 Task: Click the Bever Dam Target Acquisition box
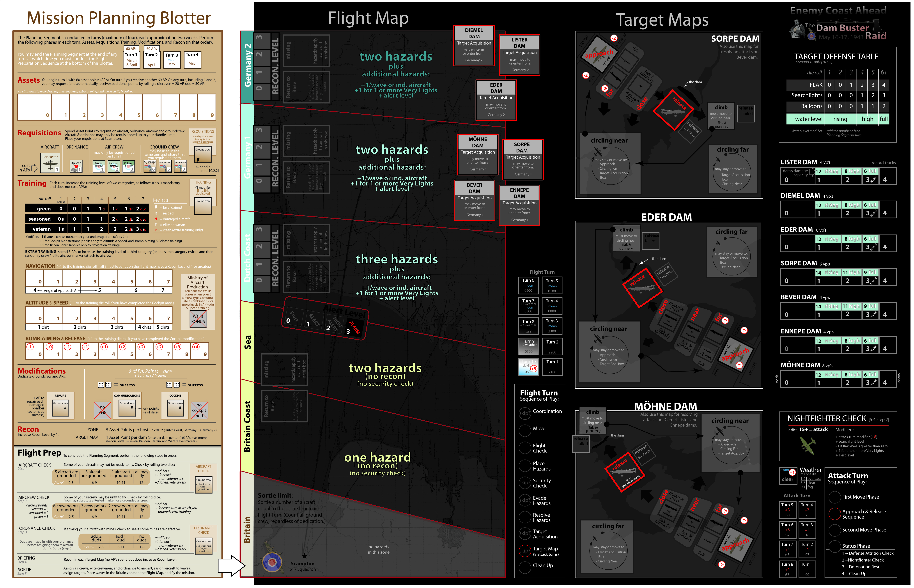coord(475,200)
